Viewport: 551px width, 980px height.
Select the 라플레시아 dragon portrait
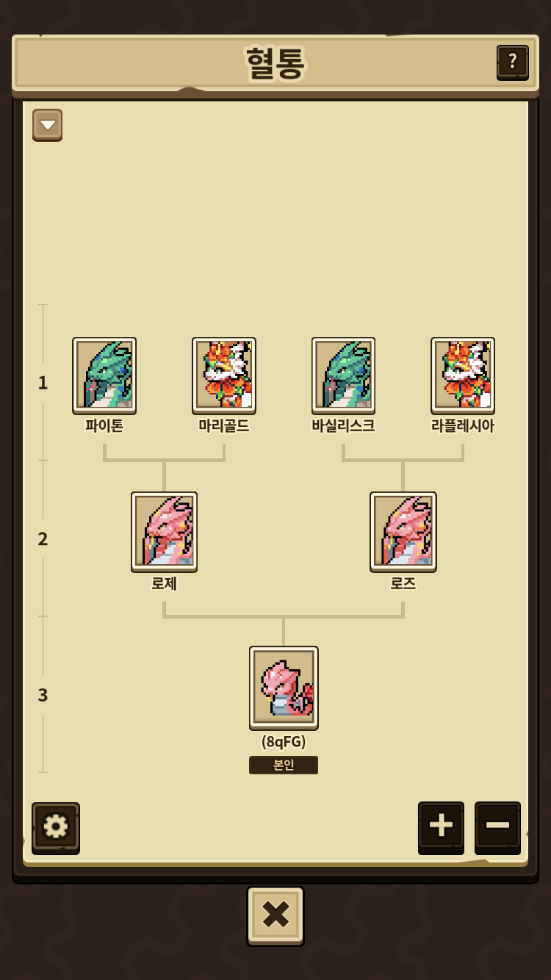tap(463, 375)
